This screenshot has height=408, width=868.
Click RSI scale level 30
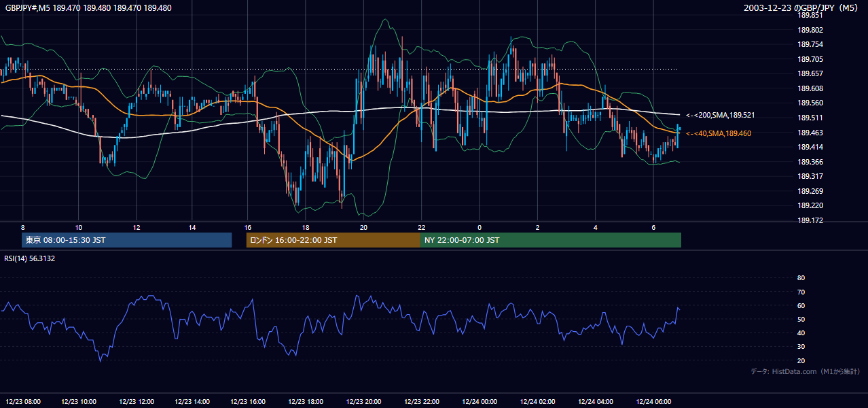pyautogui.click(x=801, y=347)
